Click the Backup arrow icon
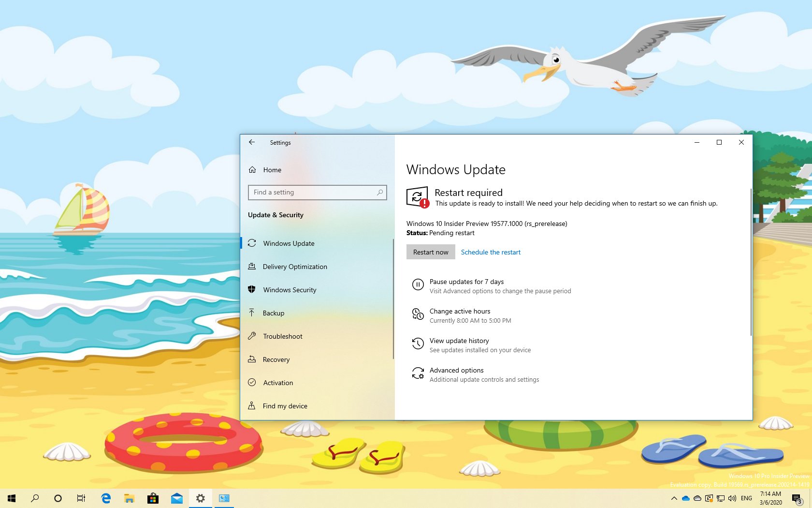Image resolution: width=812 pixels, height=508 pixels. pos(252,313)
